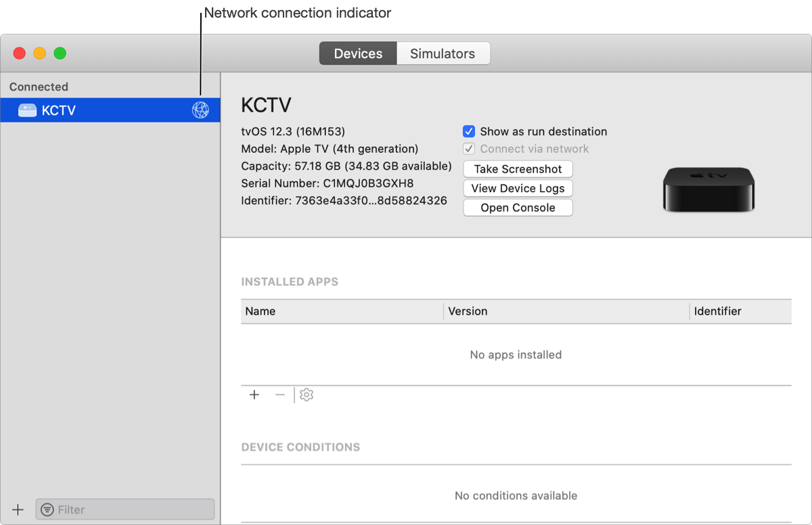Image resolution: width=812 pixels, height=525 pixels.
Task: Toggle the Connect via network checkbox
Action: 468,149
